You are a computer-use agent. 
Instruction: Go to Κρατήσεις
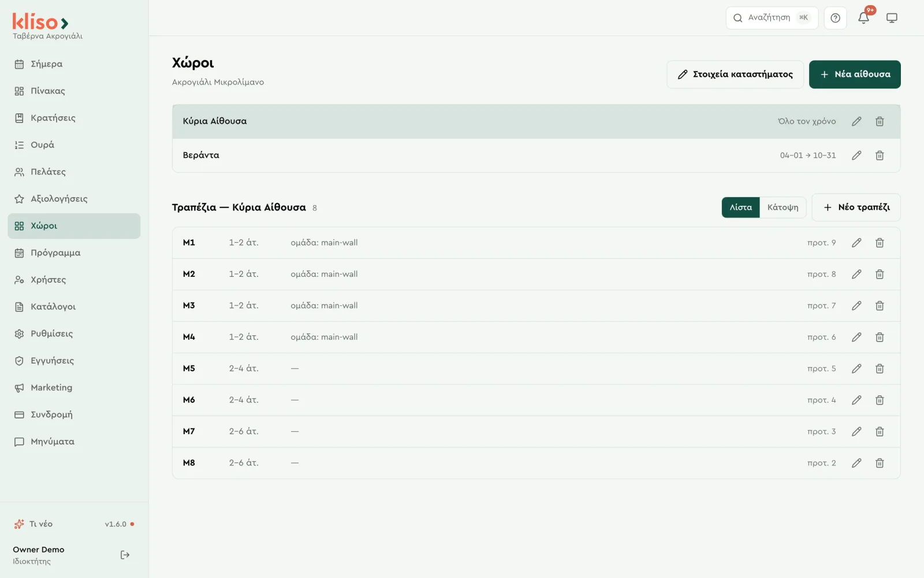click(x=74, y=118)
